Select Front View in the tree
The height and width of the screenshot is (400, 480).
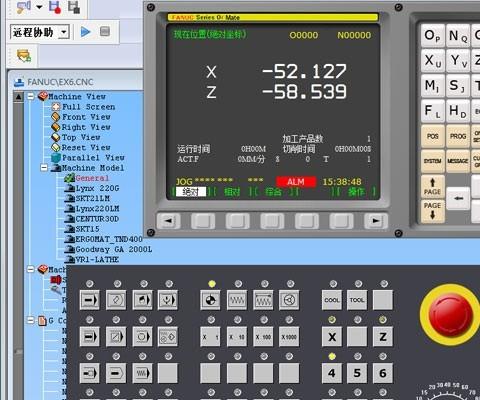point(86,117)
